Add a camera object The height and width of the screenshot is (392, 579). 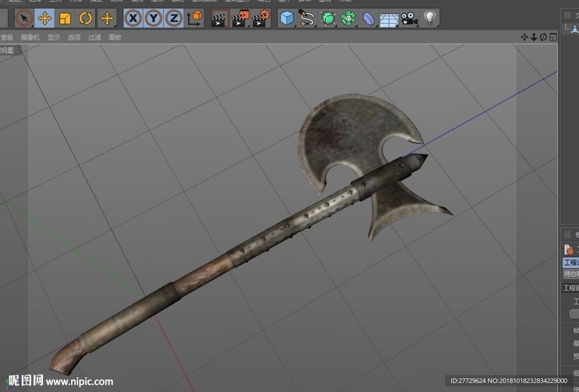[409, 18]
